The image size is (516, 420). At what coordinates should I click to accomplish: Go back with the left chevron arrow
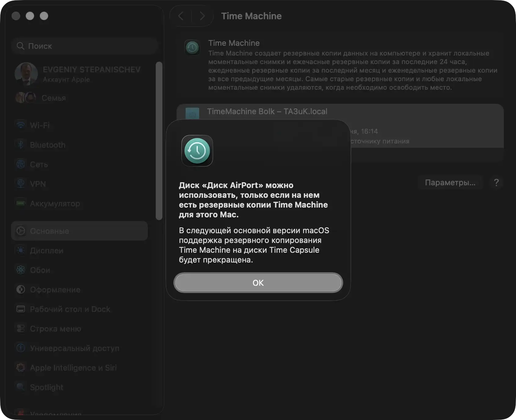point(181,16)
